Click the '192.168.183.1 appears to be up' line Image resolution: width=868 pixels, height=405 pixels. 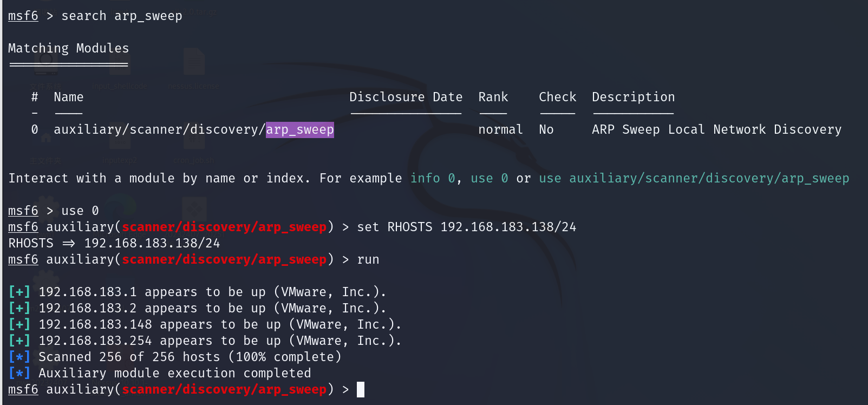click(x=197, y=292)
